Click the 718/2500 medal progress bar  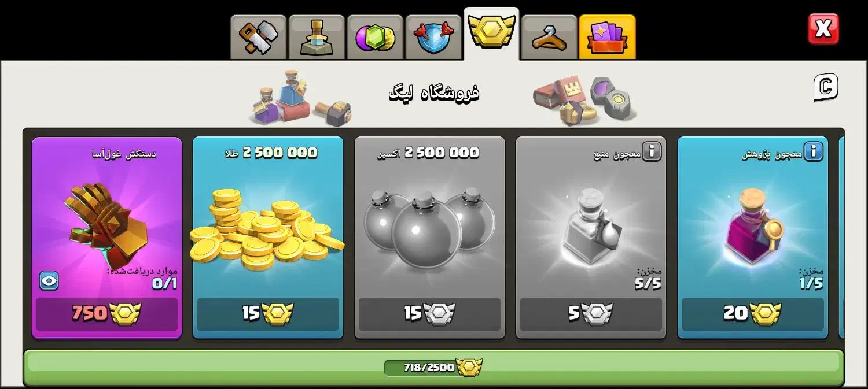(x=433, y=367)
